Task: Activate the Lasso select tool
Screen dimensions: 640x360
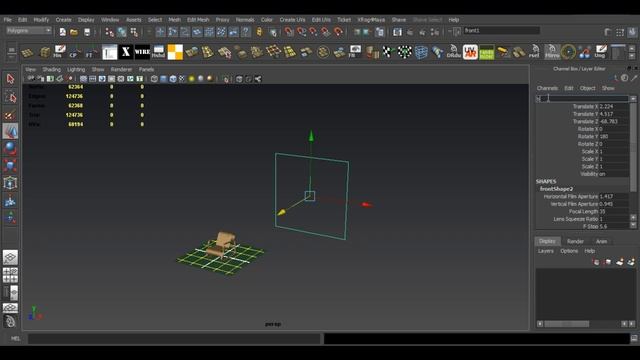Action: [x=10, y=97]
